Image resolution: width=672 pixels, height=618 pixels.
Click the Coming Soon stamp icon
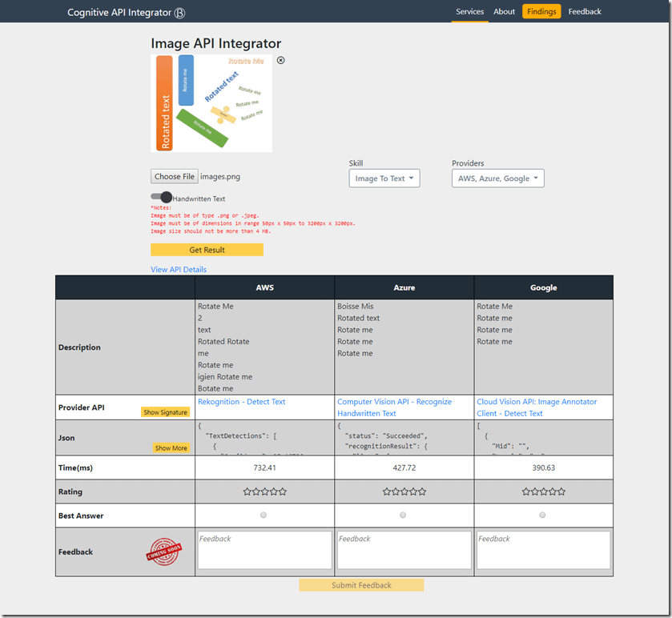[163, 552]
